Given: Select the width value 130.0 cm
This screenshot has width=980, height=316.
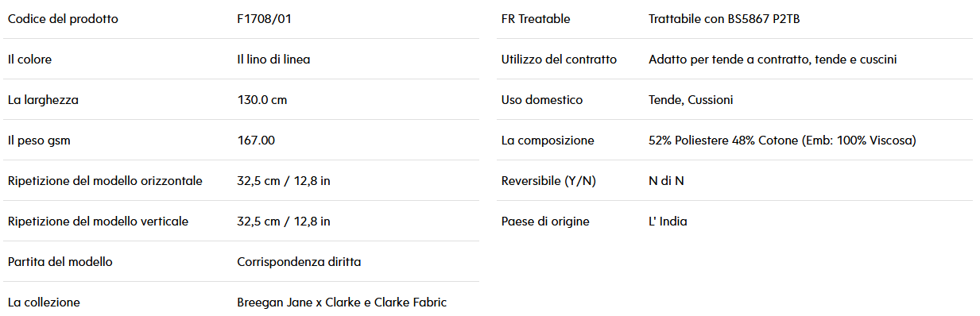Looking at the screenshot, I should click(261, 100).
